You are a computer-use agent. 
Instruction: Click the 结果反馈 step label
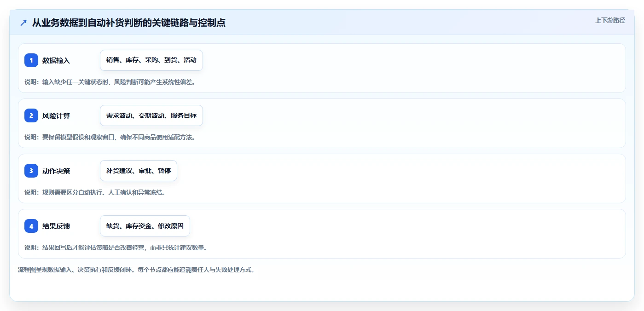56,226
